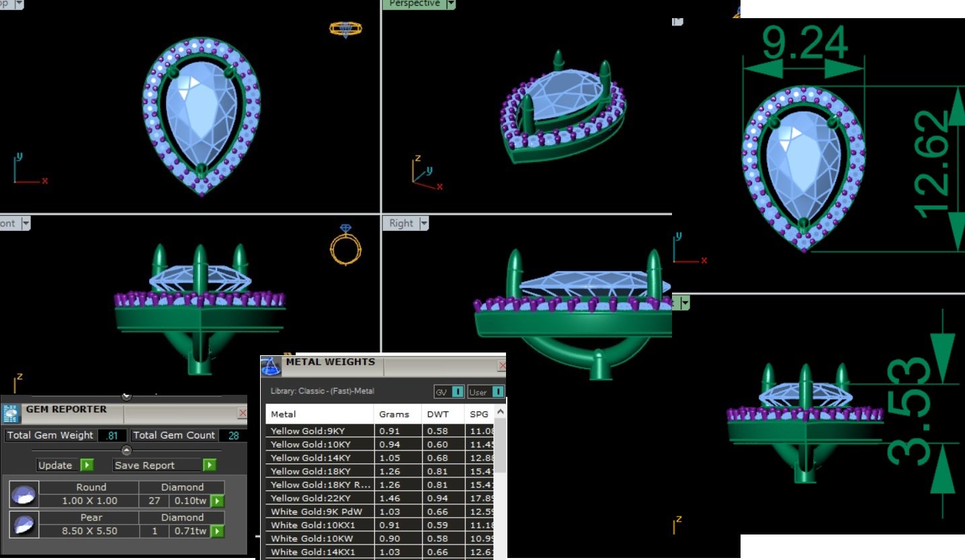The image size is (965, 560).
Task: Click the 1.00 X 1.00 size cell
Action: [89, 501]
